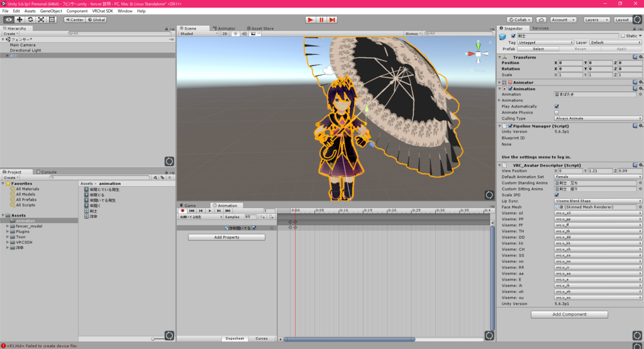Select the Rect transform tool

[x=52, y=19]
